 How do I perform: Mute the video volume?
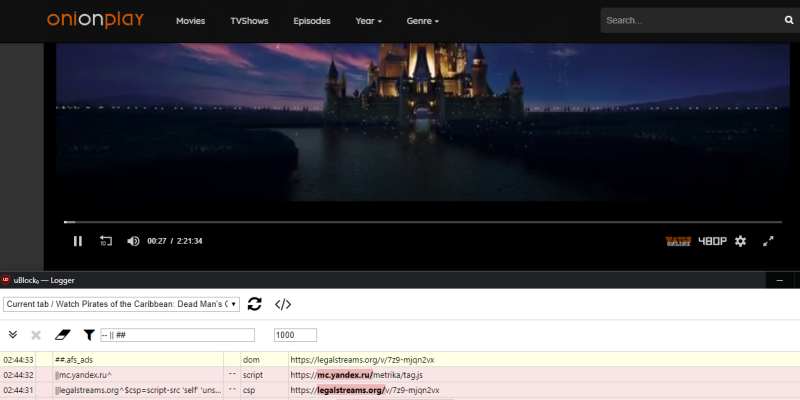(133, 241)
